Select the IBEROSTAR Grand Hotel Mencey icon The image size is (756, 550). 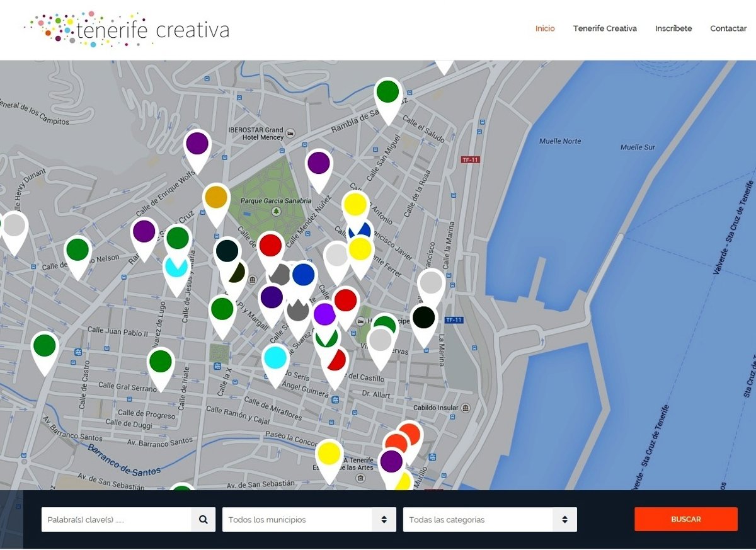tap(290, 134)
